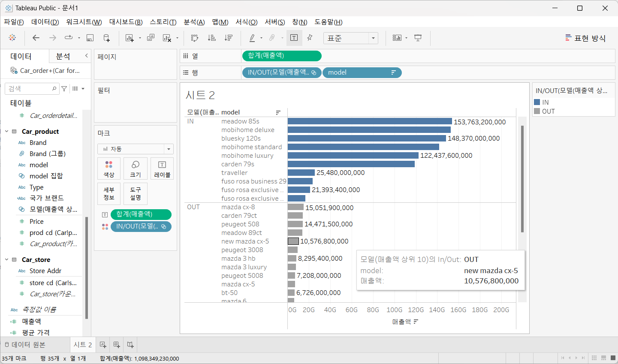618x364 pixels.
Task: Open dropdown next to show/hide cards icon
Action: tap(406, 38)
